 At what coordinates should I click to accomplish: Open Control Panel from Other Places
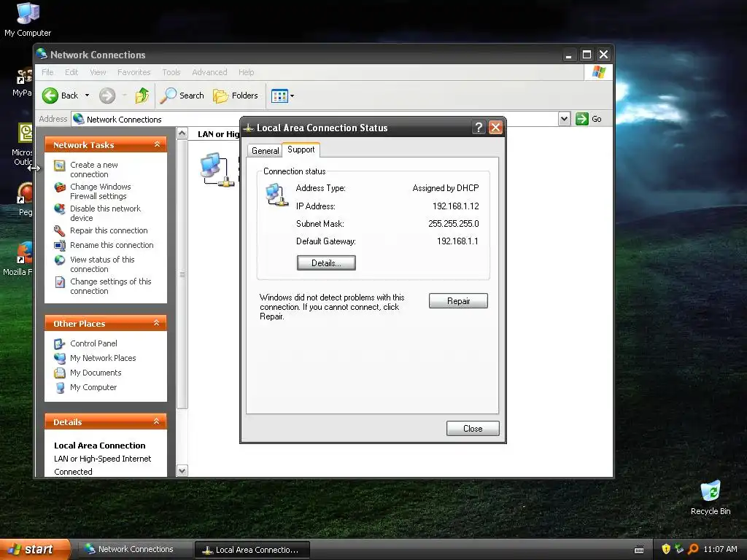[93, 343]
